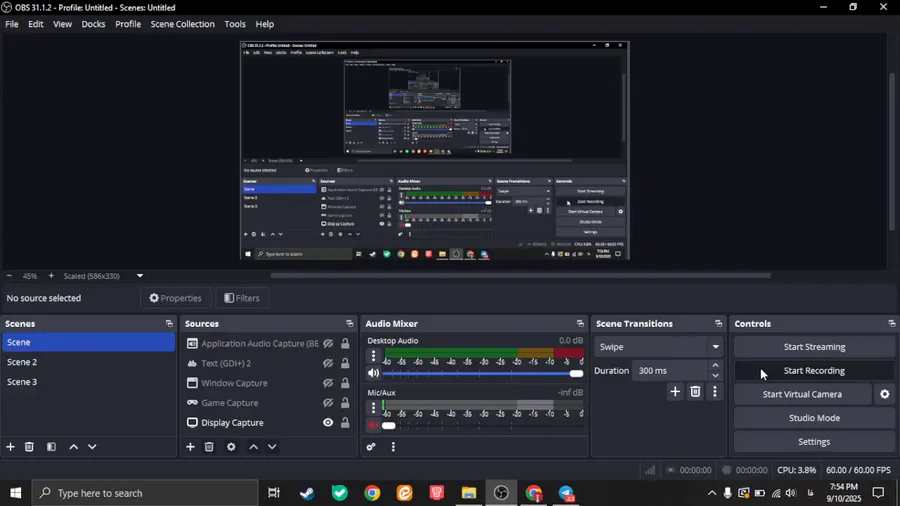Pop out the Controls dock
This screenshot has width=900, height=506.
pos(891,324)
